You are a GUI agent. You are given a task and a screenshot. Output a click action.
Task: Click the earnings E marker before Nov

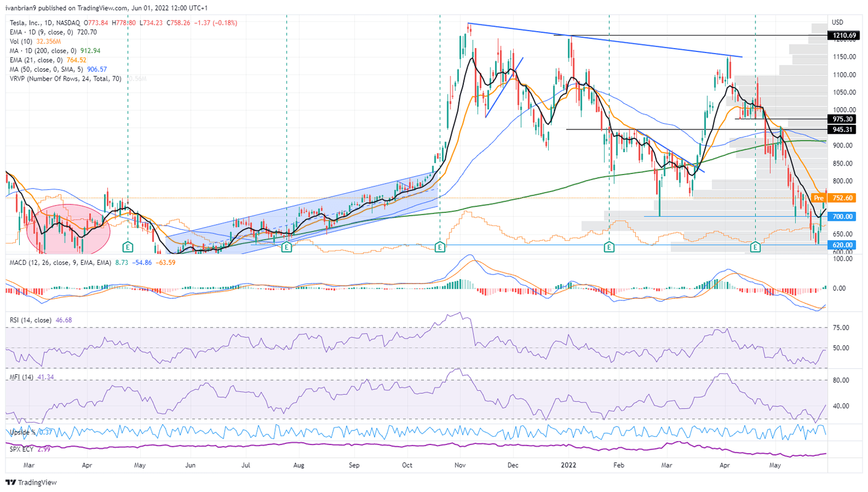coord(440,247)
